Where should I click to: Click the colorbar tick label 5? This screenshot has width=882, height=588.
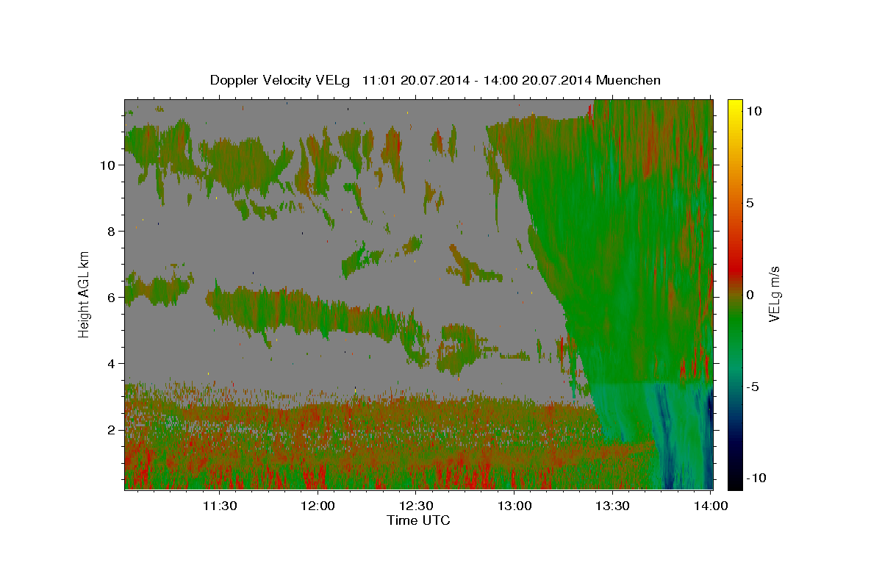[750, 203]
